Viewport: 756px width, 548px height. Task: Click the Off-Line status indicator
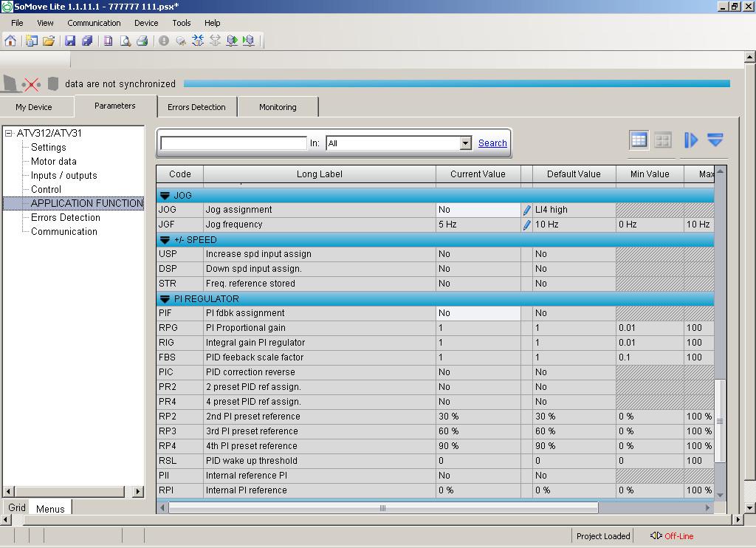pos(672,536)
